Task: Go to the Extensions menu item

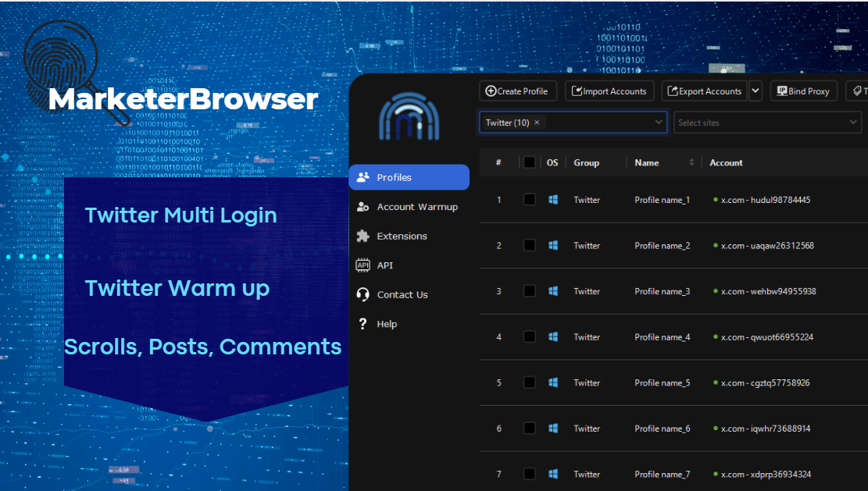Action: click(x=402, y=236)
